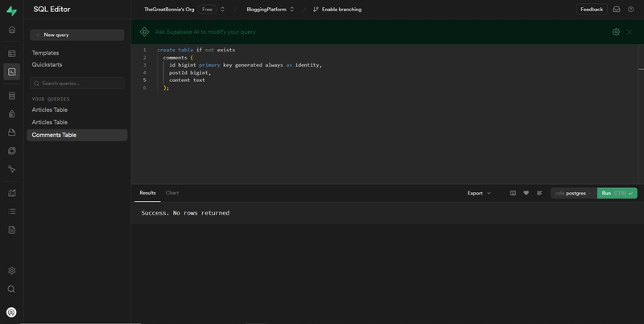Click the search magnifier sidebar icon

11,289
